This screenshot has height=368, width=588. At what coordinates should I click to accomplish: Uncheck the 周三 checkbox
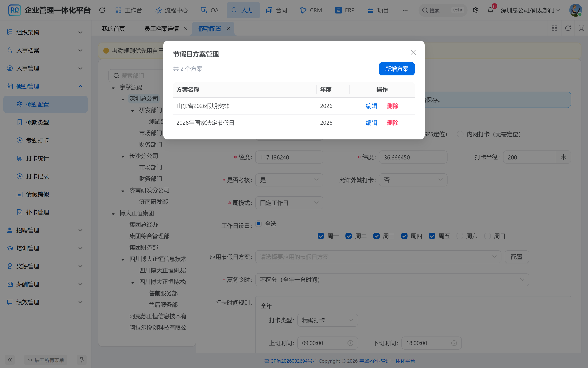pyautogui.click(x=376, y=236)
